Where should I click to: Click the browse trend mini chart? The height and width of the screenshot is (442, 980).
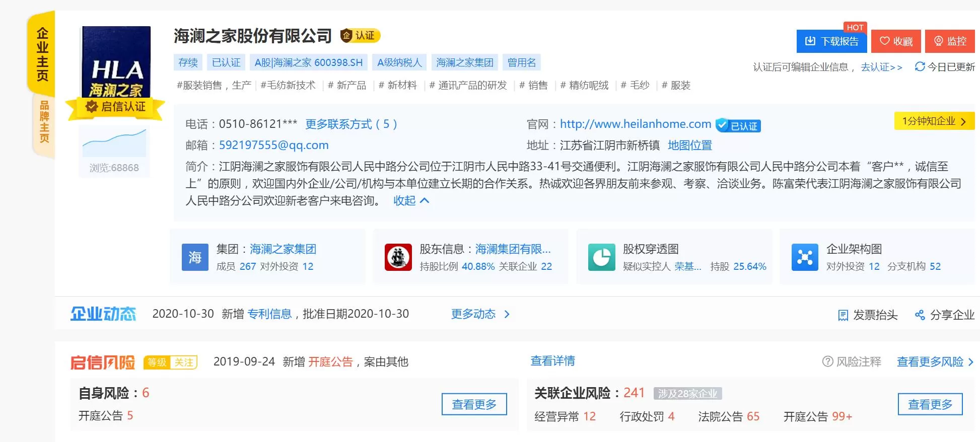click(x=114, y=142)
